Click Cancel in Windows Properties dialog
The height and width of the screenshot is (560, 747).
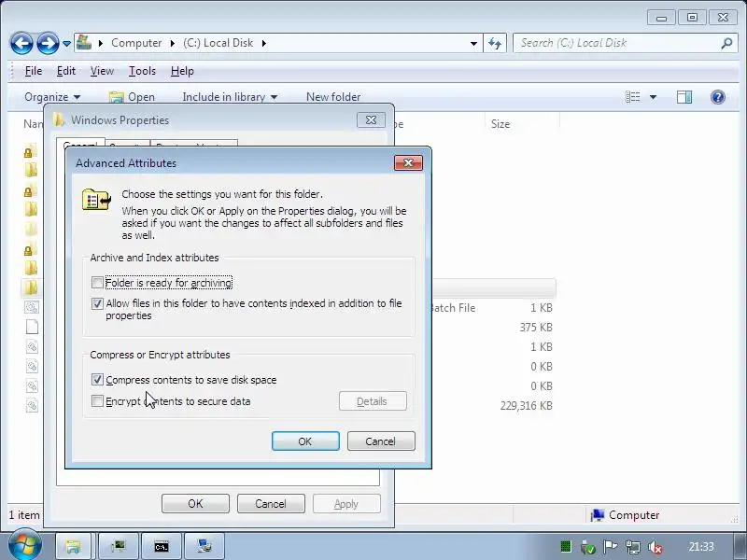(271, 503)
